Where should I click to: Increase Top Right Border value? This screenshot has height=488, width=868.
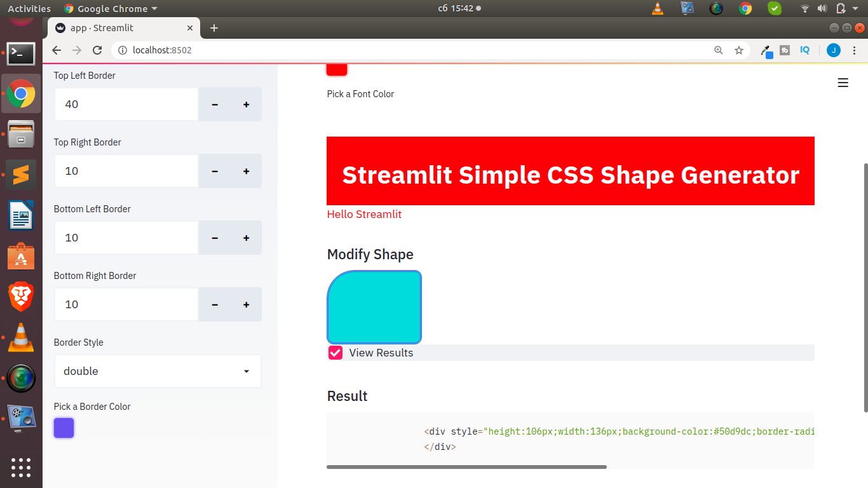pyautogui.click(x=246, y=171)
